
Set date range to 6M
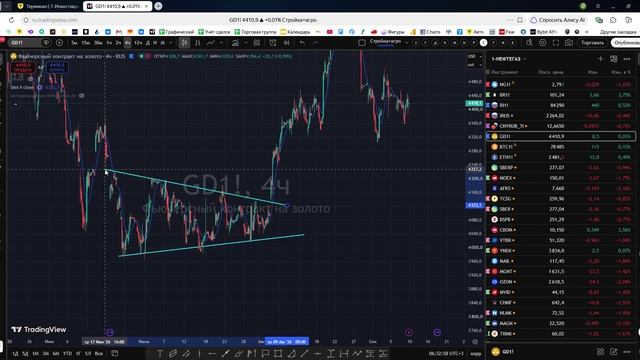(56, 353)
